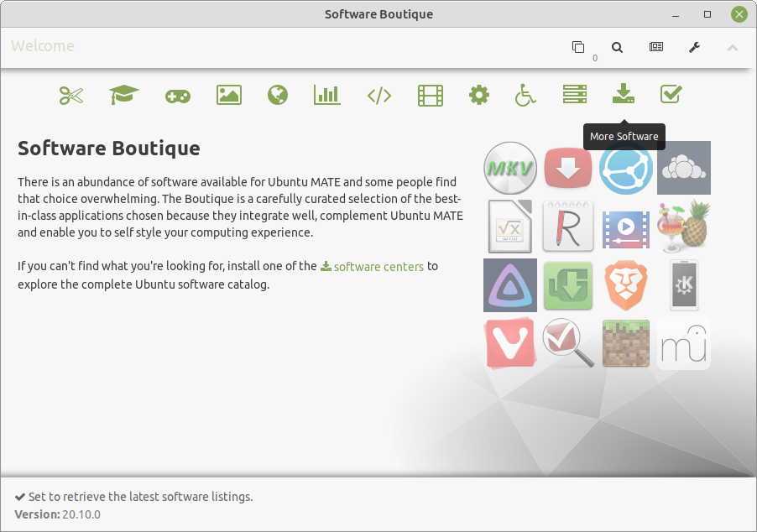Image resolution: width=757 pixels, height=532 pixels.
Task: Open the Fixes checkmark category
Action: pos(671,95)
